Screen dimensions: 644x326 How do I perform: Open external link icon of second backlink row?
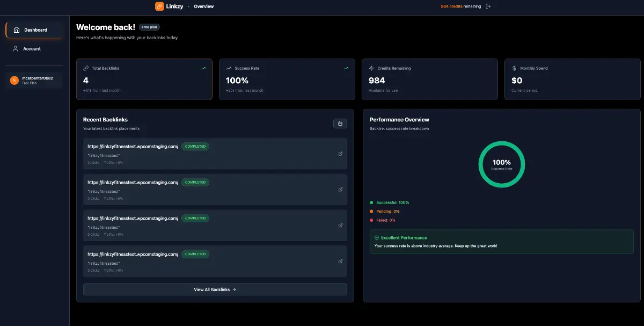(340, 190)
